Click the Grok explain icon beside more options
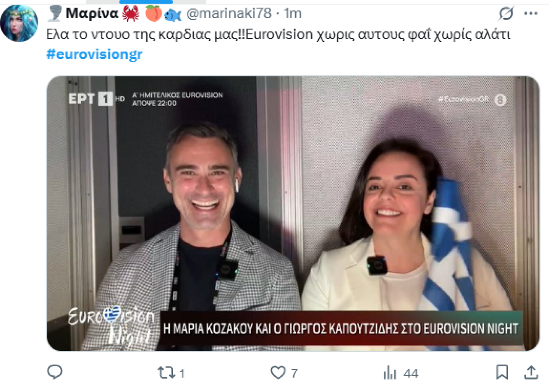Image resolution: width=549 pixels, height=392 pixels. 506,14
